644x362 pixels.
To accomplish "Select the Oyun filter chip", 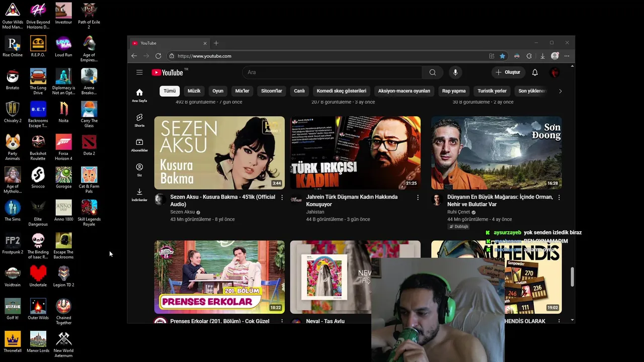I will pyautogui.click(x=218, y=91).
